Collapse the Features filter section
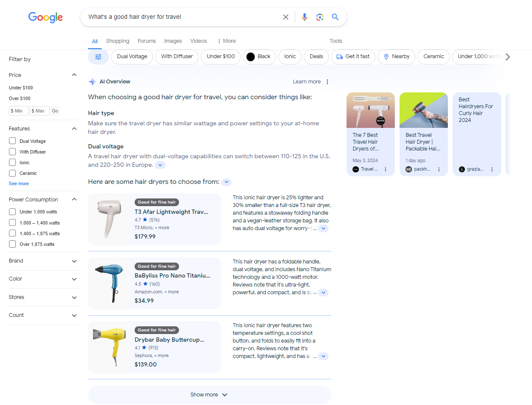 click(74, 128)
